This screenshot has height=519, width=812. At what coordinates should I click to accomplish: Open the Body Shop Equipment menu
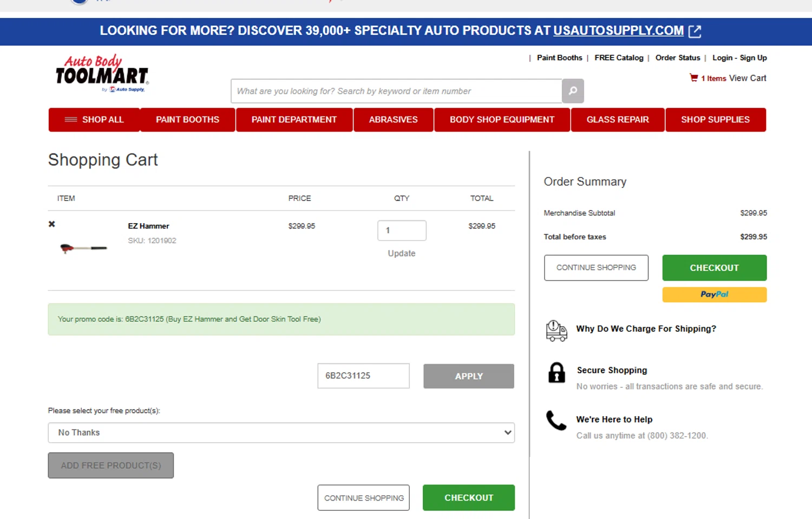pos(502,120)
